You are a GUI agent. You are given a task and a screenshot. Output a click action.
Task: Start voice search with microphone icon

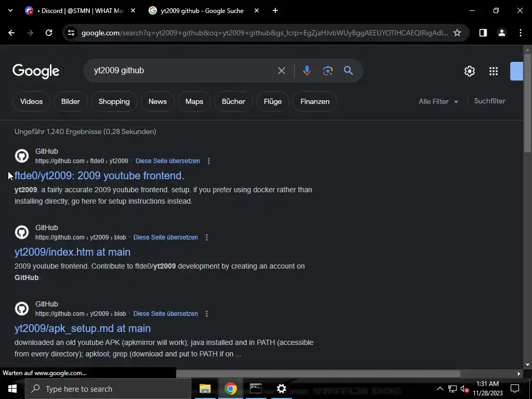[307, 71]
